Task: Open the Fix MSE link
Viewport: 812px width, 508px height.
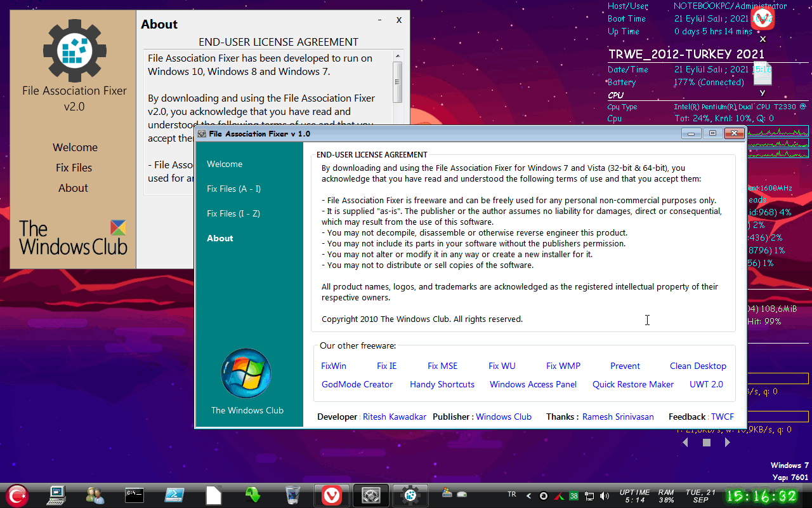Action: (x=442, y=366)
